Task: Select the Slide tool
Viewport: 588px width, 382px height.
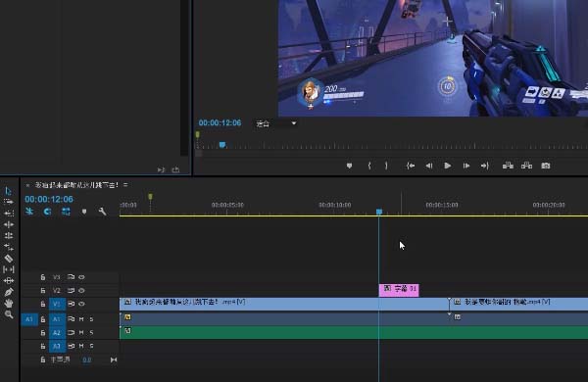Action: (9, 280)
